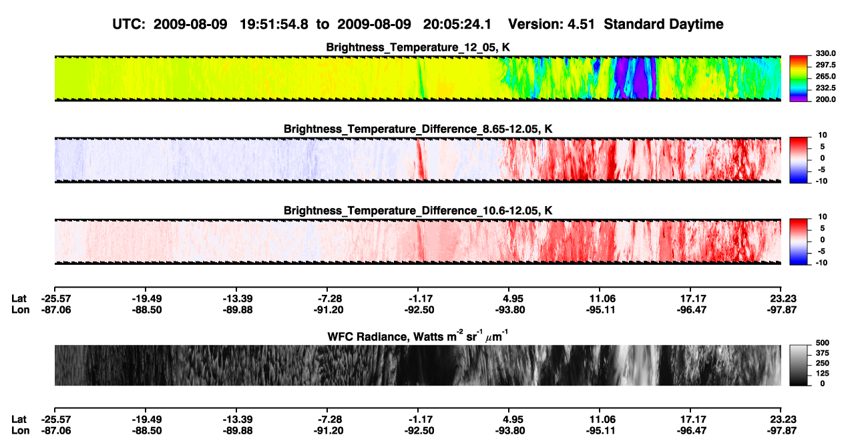868x445 pixels.
Task: Click latitude -25.57 on axis above WFC Radiance title
Action: (x=55, y=299)
